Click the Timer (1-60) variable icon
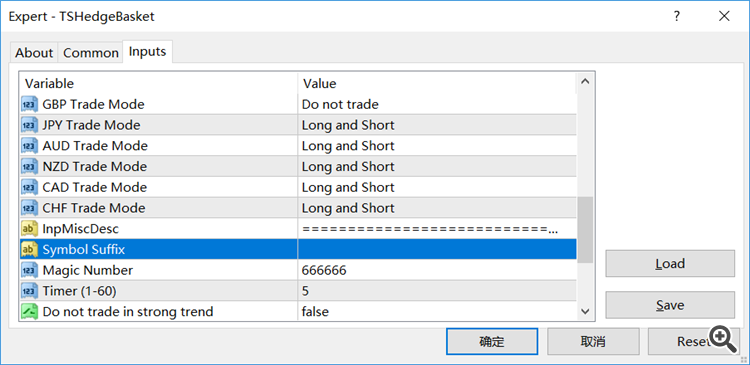 [x=30, y=291]
